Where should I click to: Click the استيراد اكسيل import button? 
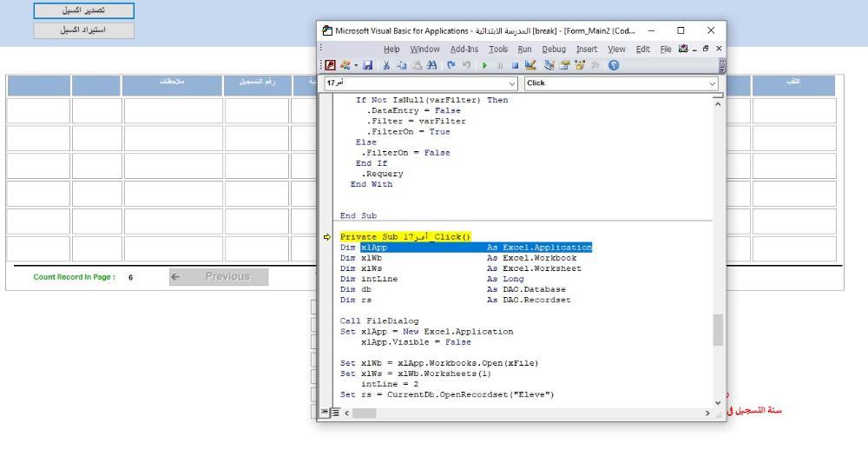pos(83,30)
